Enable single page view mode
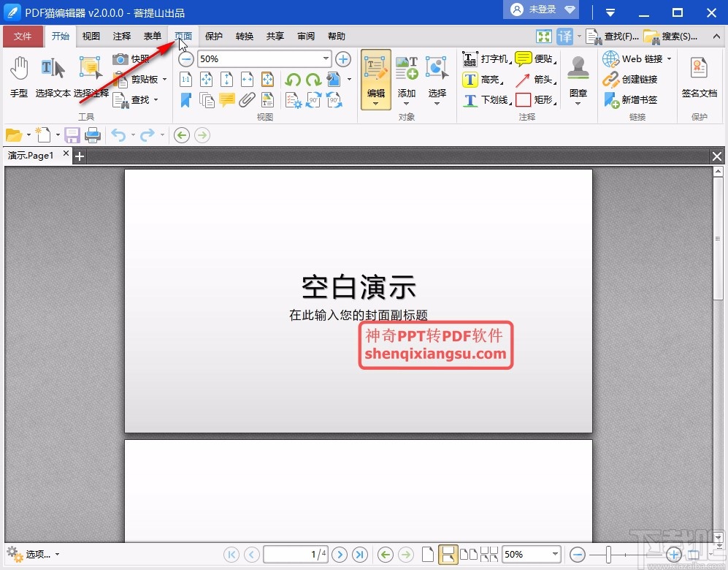 click(429, 554)
